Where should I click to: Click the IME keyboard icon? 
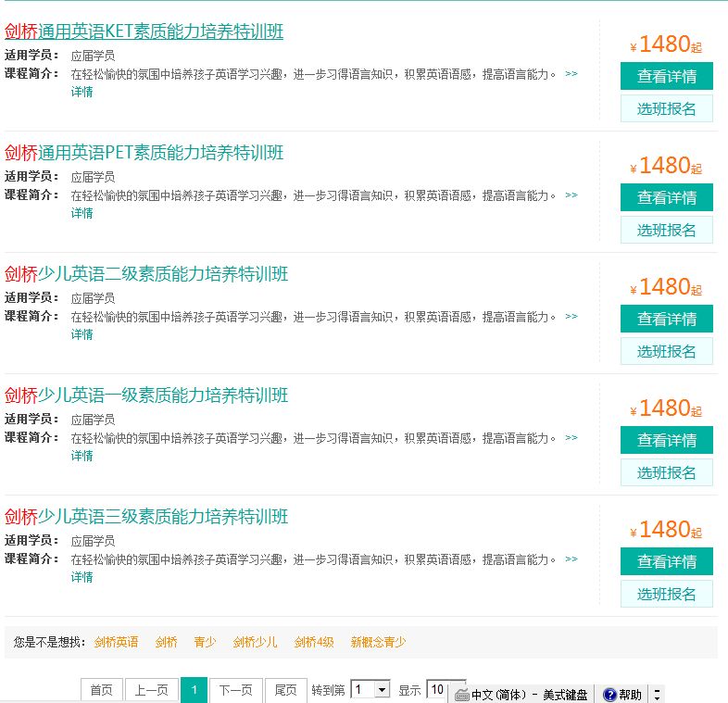point(461,695)
